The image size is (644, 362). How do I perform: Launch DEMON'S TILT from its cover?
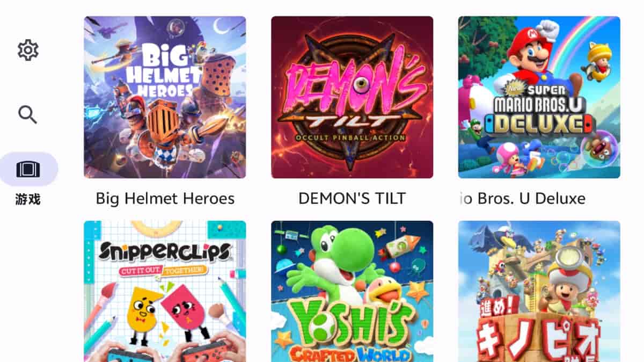(352, 97)
